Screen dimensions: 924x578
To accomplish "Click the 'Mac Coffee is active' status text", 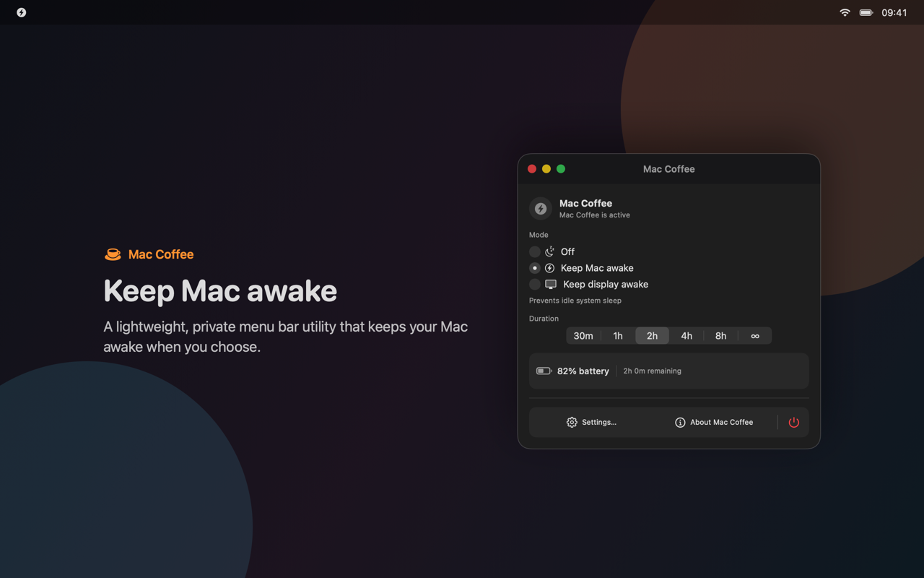I will tap(595, 215).
